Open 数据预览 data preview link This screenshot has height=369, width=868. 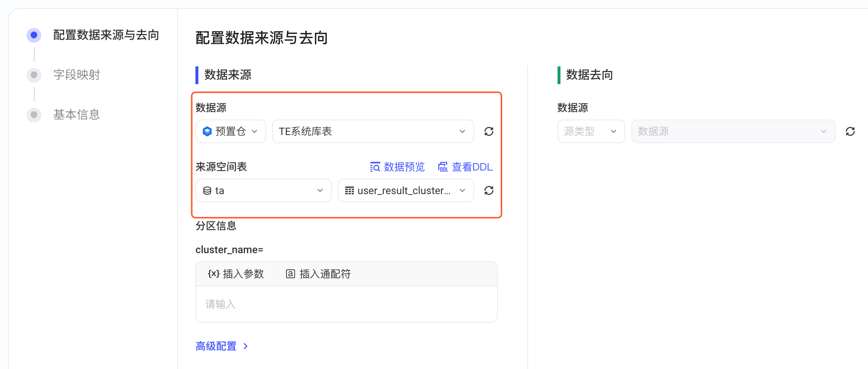click(397, 167)
